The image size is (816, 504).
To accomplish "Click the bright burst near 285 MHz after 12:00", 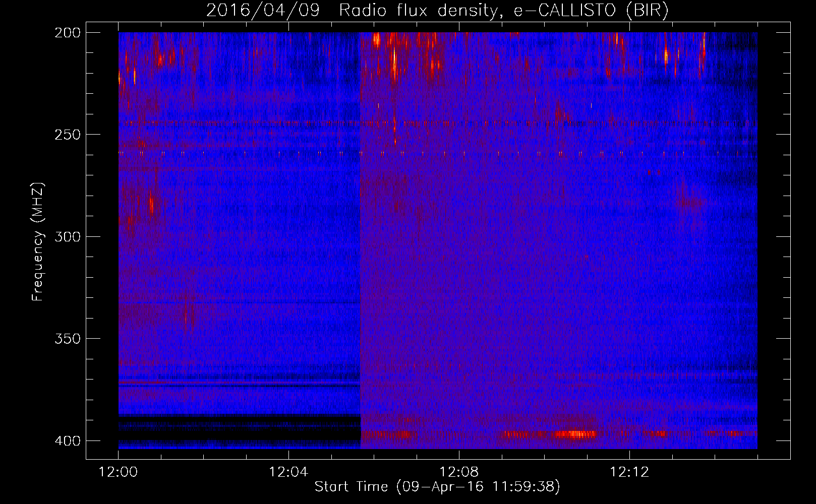I will pos(151,204).
